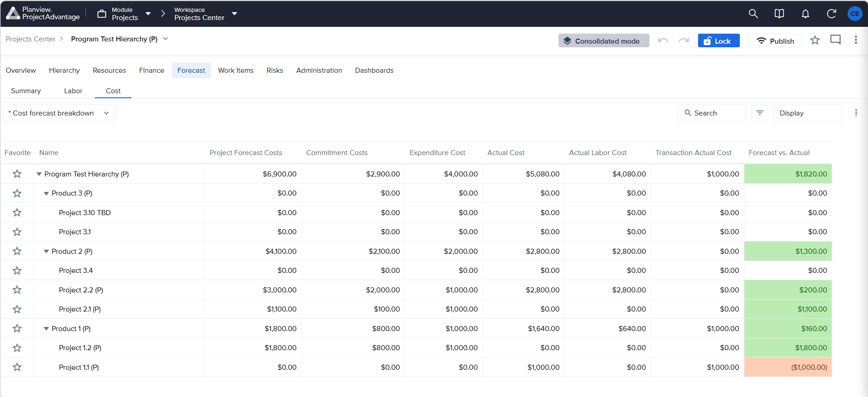The image size is (868, 397).
Task: Click the Search field in the grid toolbar
Action: pos(711,113)
